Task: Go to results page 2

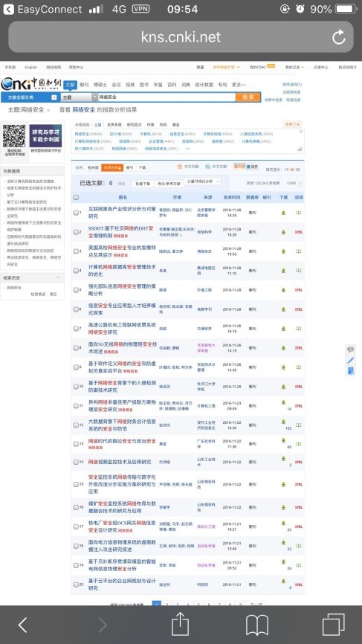Action: [x=167, y=605]
